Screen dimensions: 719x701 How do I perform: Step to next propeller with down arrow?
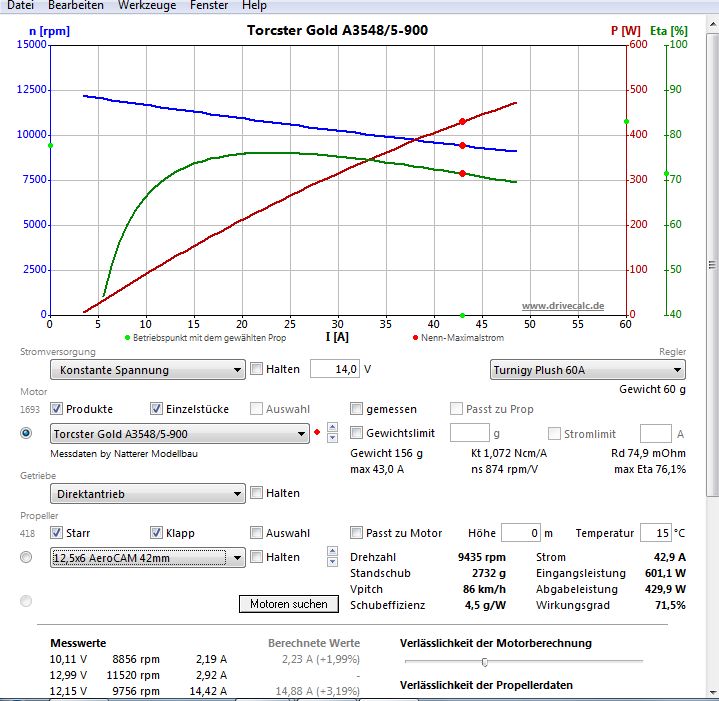pyautogui.click(x=333, y=562)
